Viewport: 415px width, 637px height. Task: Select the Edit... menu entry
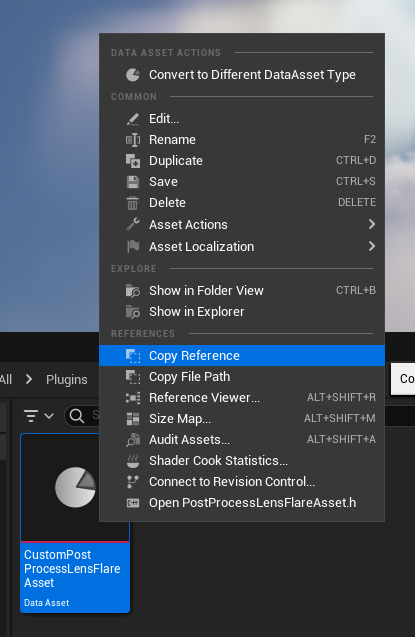(x=242, y=119)
